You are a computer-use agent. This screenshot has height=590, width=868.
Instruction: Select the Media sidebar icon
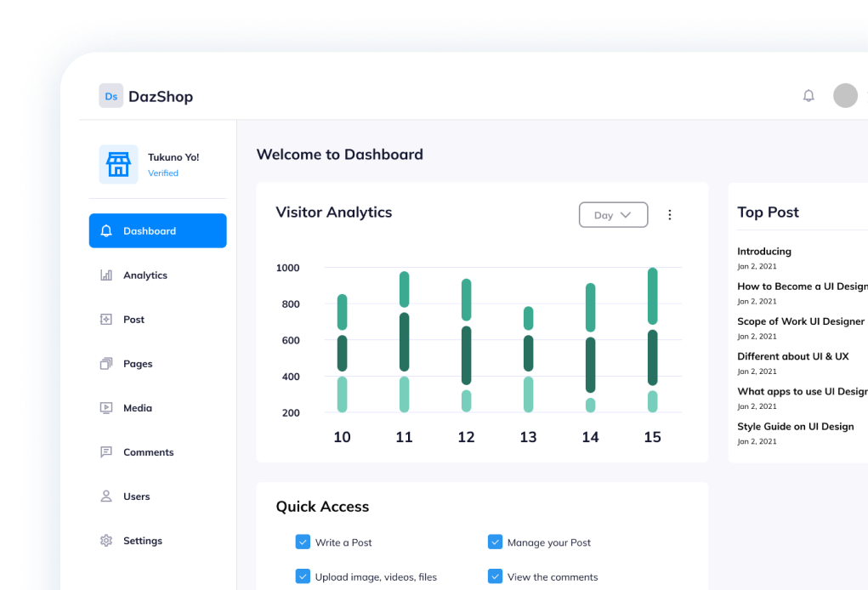click(106, 408)
